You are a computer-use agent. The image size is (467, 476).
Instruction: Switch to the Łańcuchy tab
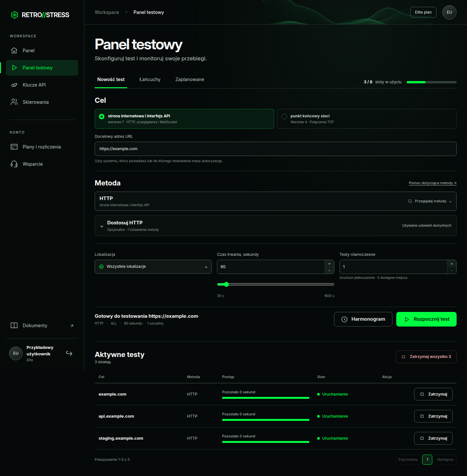click(150, 80)
